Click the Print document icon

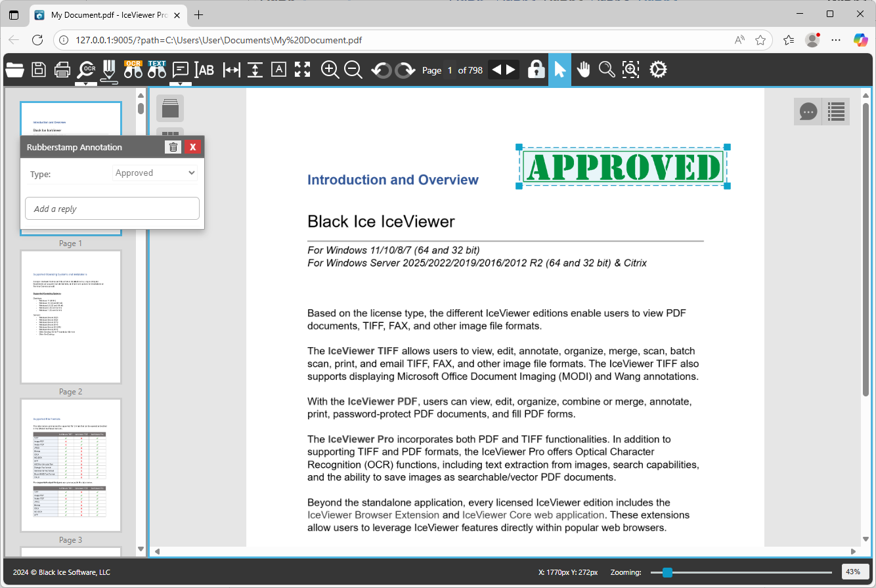pos(62,70)
